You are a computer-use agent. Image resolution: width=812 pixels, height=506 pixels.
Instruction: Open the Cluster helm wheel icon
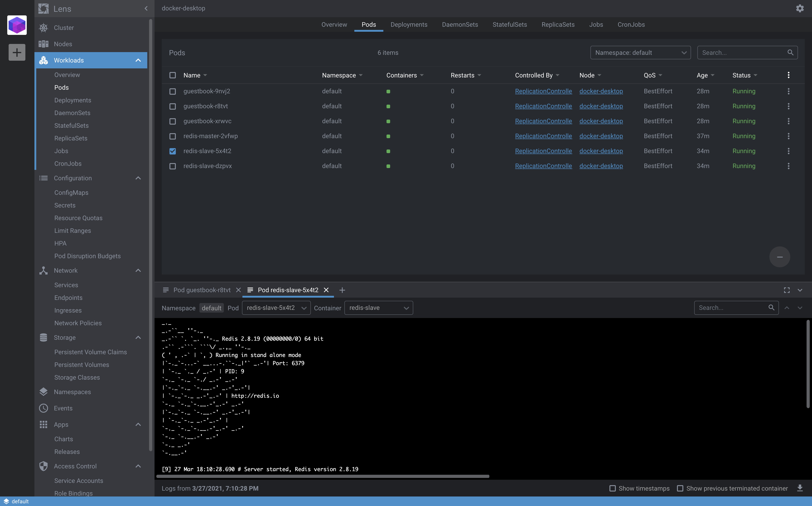coord(43,28)
